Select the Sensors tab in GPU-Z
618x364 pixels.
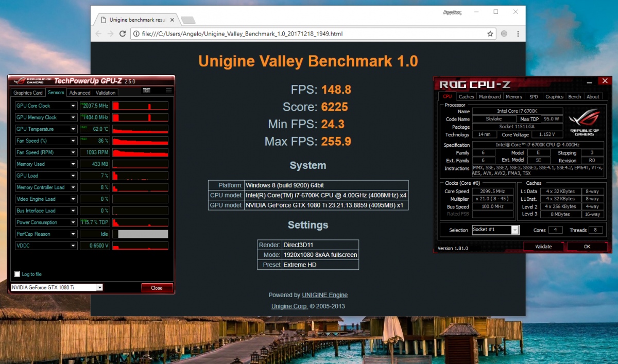(56, 92)
